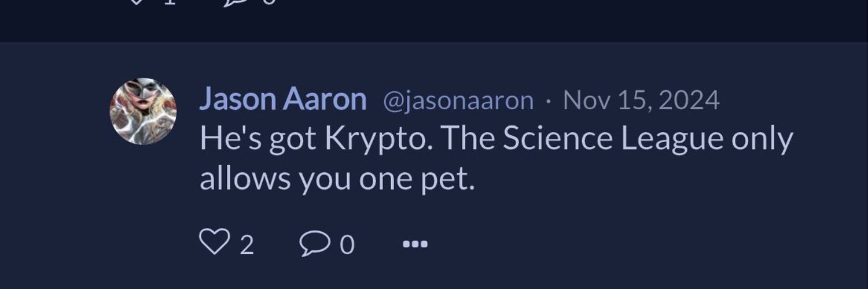Like Jason Aaron's reply with the heart icon

(214, 242)
